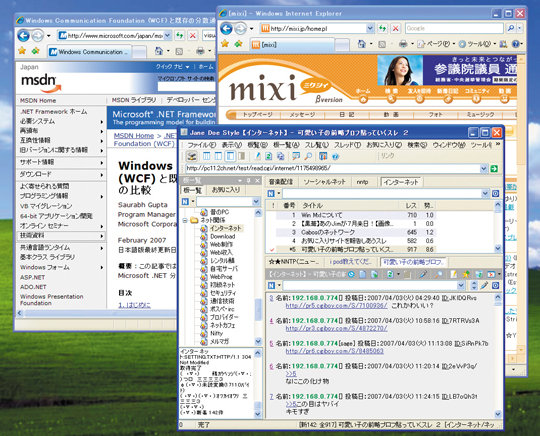Click the >>5 anchor link in post 6

click(291, 374)
